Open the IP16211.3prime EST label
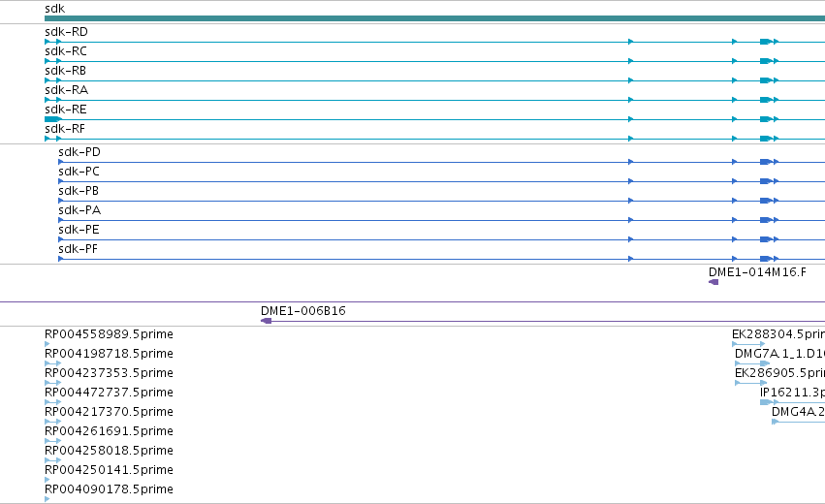The height and width of the screenshot is (504, 825). (x=792, y=393)
